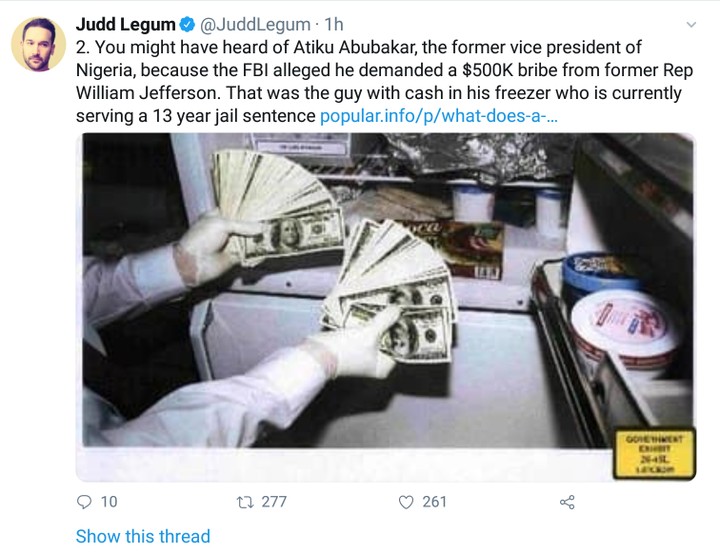720x554 pixels.
Task: Click the yellow Government Exhibit sticker
Action: pos(654,453)
